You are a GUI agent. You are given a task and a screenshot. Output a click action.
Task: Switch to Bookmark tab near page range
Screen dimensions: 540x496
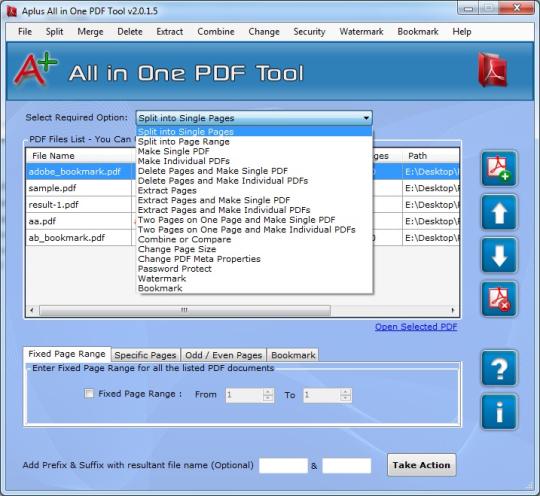[x=293, y=355]
